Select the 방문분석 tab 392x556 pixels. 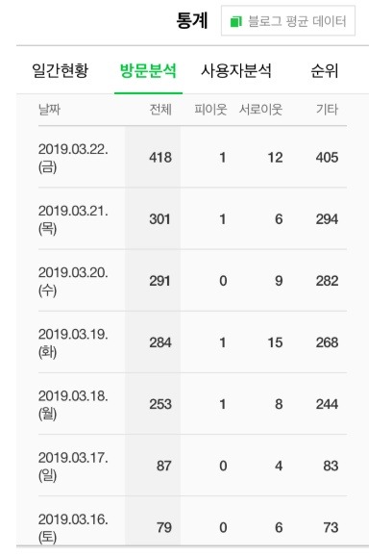[148, 70]
